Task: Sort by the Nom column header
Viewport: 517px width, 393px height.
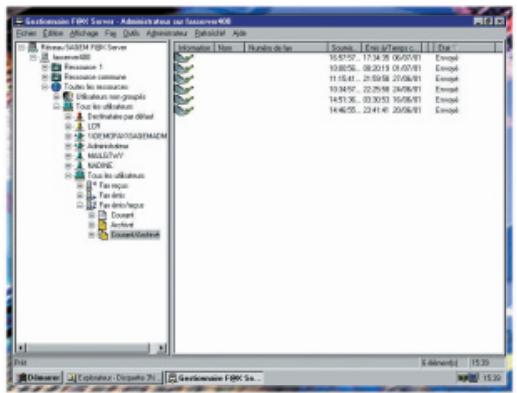Action: 229,48
